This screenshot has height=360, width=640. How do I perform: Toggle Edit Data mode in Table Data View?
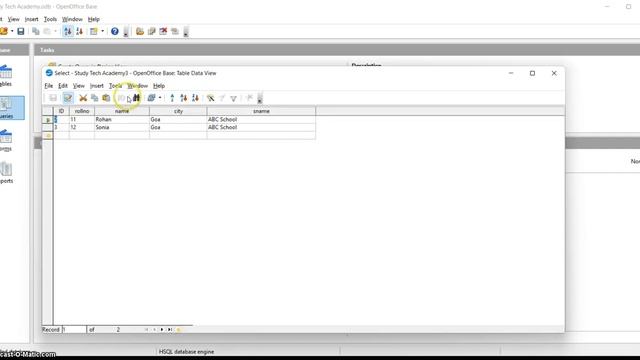point(68,98)
